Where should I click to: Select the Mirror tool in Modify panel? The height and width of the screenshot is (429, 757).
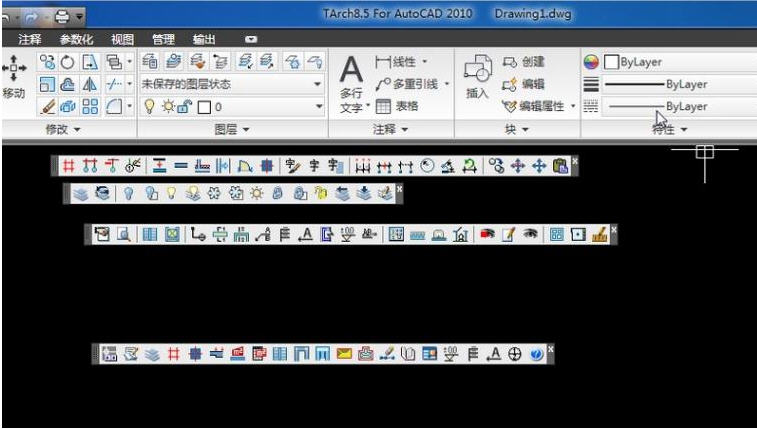click(89, 84)
